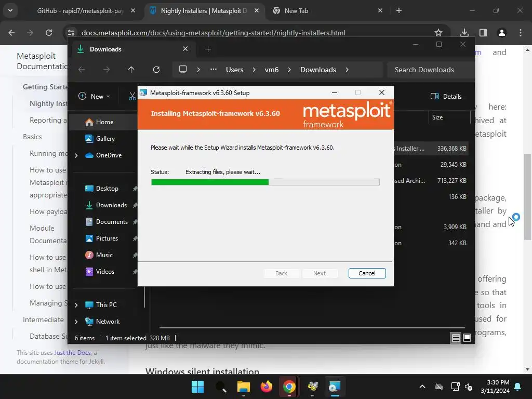
Task: Open the New dropdown in Explorer
Action: 94,96
